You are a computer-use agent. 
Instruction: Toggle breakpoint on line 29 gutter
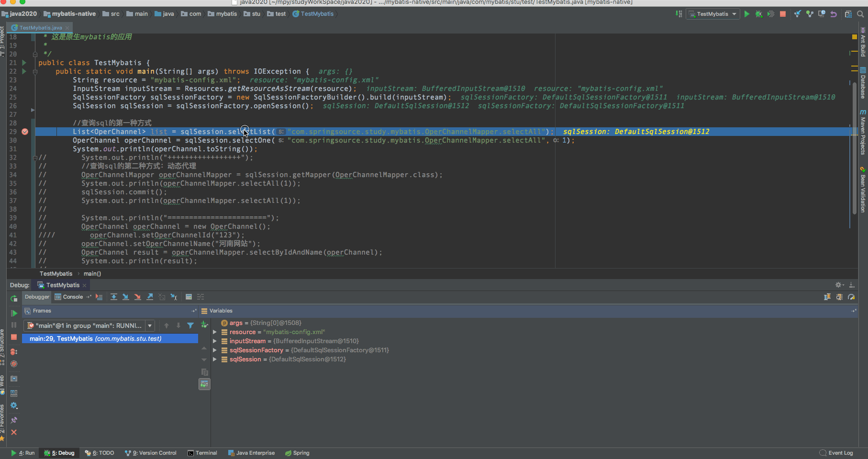point(25,132)
